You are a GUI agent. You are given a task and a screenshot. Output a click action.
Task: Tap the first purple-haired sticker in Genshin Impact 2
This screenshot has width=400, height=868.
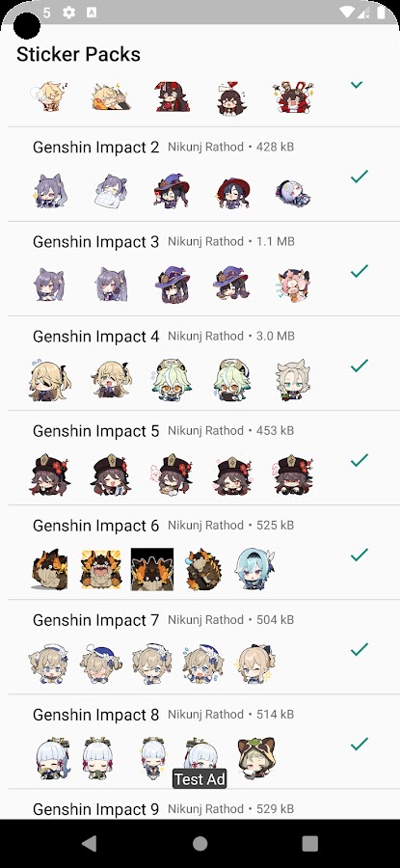47,191
